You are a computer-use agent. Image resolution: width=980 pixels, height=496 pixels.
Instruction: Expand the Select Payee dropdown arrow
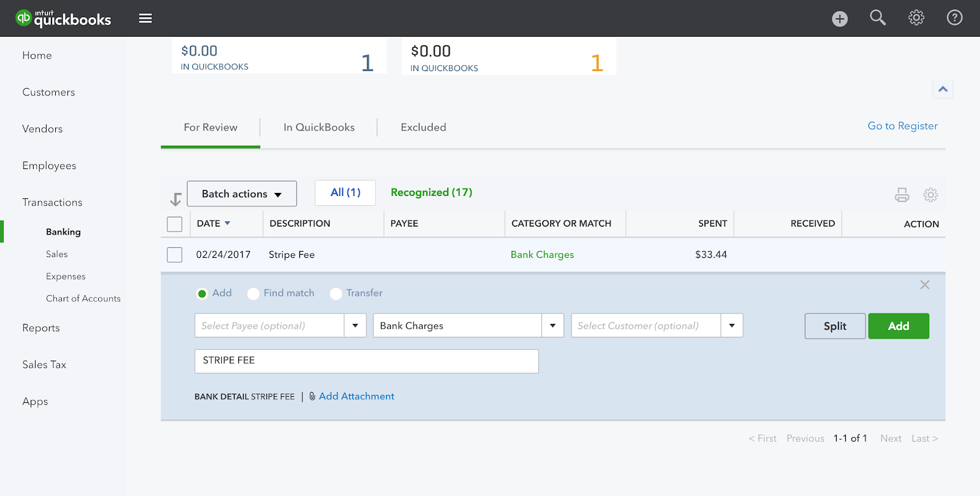(x=355, y=326)
